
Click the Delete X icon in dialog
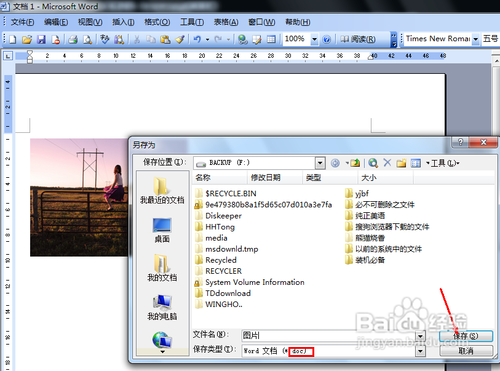click(387, 163)
